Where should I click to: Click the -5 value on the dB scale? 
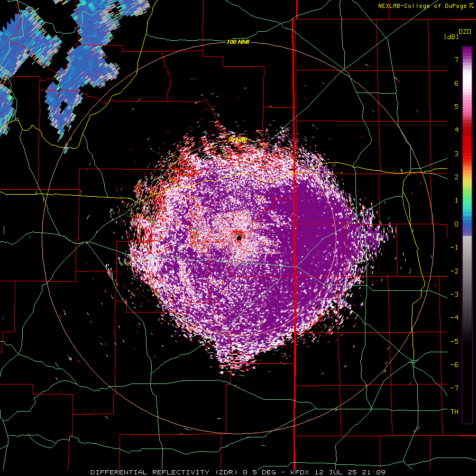[x=454, y=342]
